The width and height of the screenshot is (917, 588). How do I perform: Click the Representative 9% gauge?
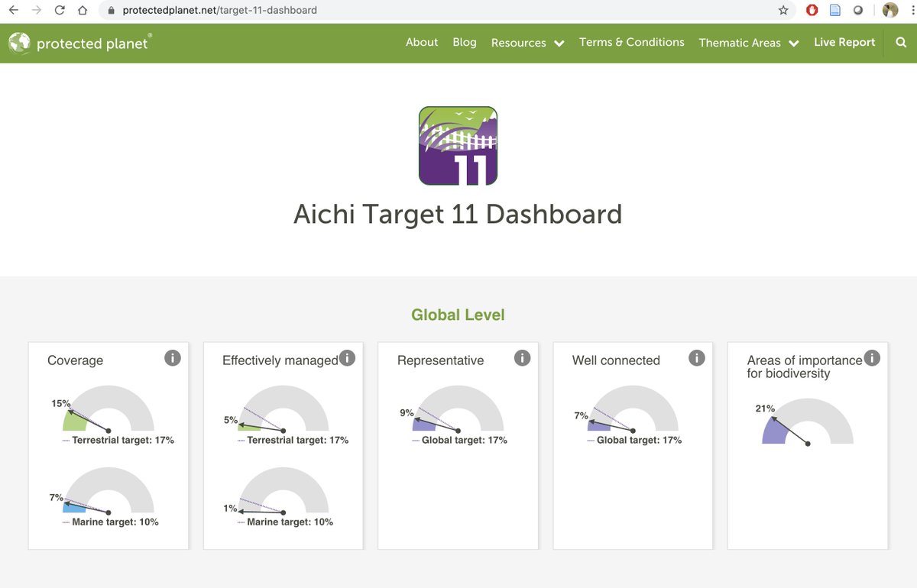(458, 409)
